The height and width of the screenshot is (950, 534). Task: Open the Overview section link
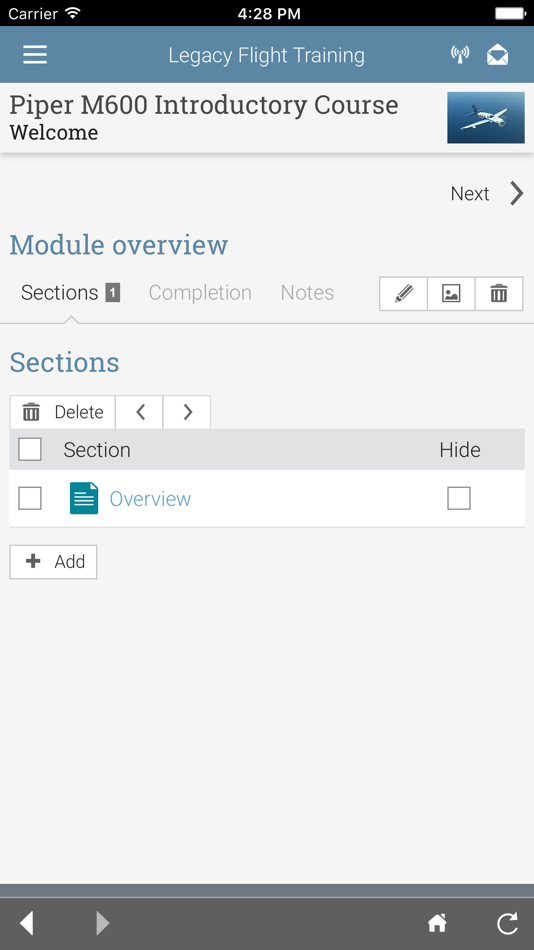[x=150, y=499]
